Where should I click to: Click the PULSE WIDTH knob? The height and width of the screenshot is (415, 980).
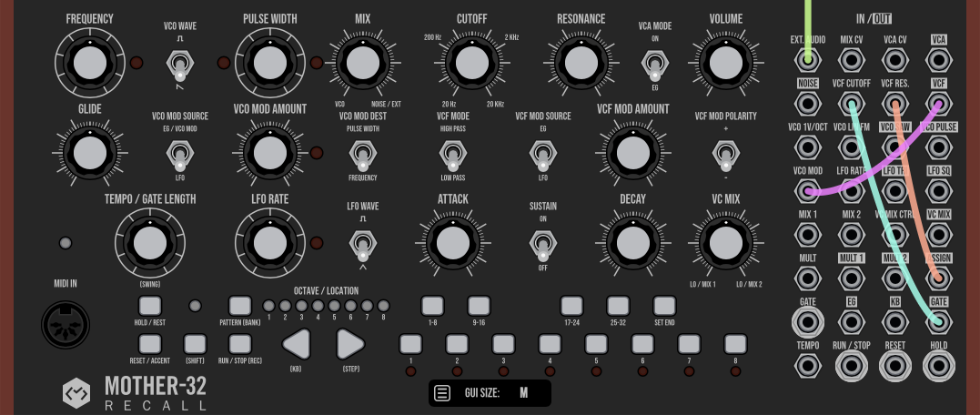270,63
